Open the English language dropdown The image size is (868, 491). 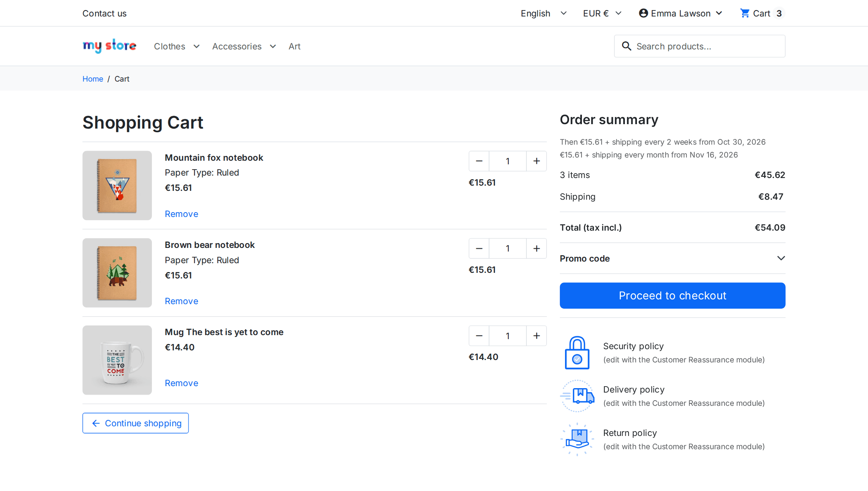[543, 13]
